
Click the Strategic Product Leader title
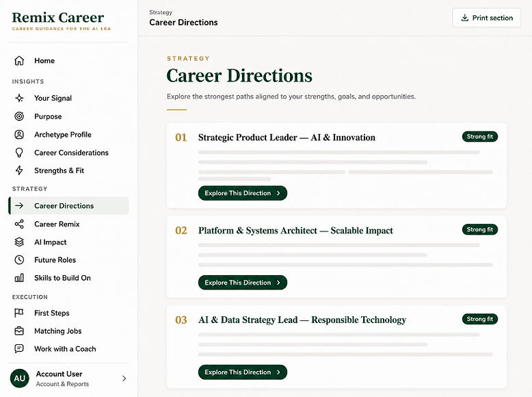[287, 138]
